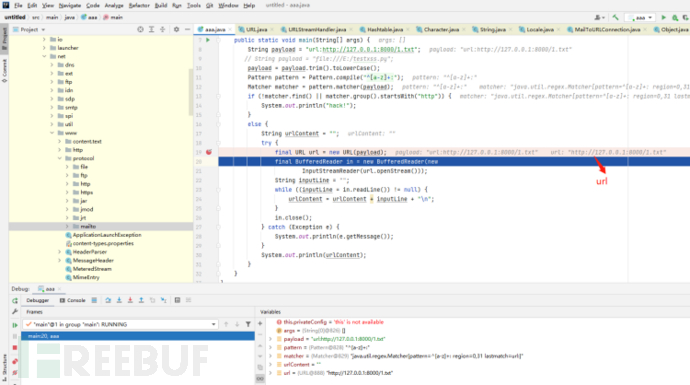Viewport: 690px width, 385px height.
Task: Click Step Into icon
Action: coord(119,300)
